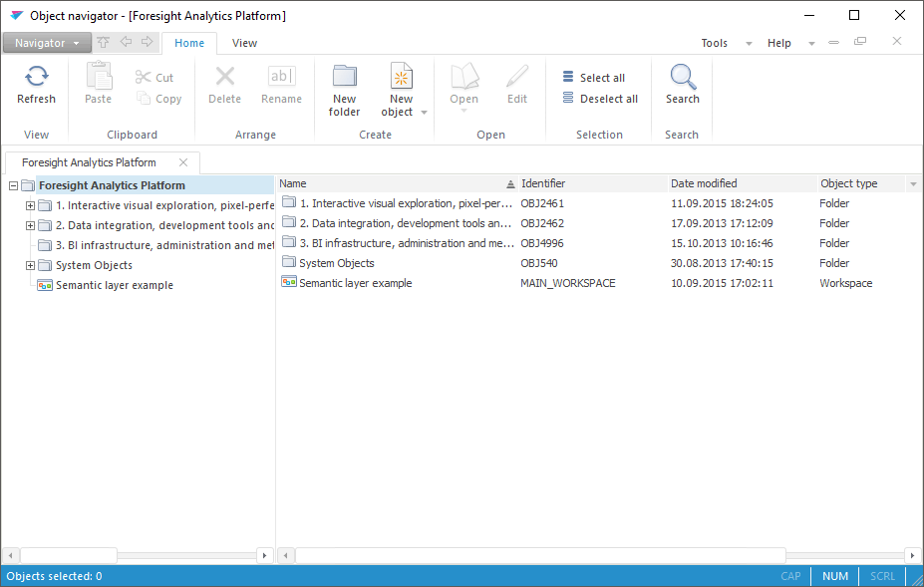This screenshot has height=587, width=924.
Task: Click workspace icon of Semantic layer example in list
Action: pos(289,282)
